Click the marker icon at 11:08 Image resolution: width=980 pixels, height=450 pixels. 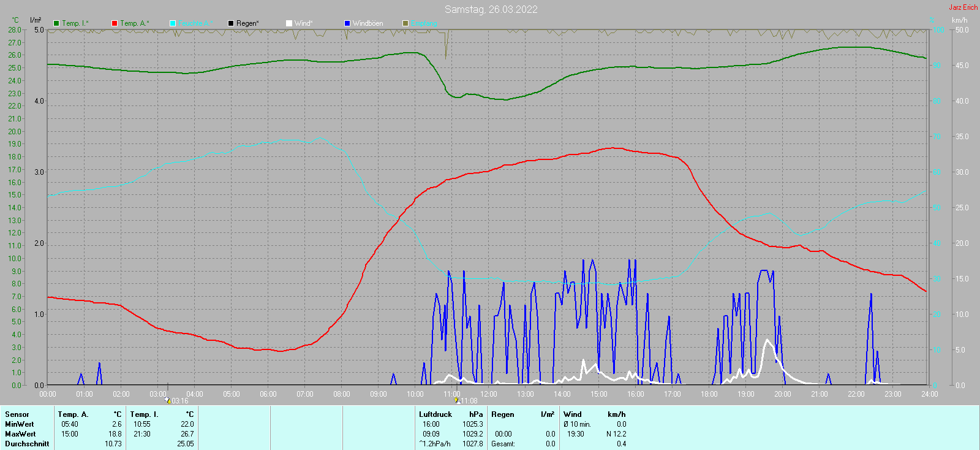pyautogui.click(x=456, y=400)
